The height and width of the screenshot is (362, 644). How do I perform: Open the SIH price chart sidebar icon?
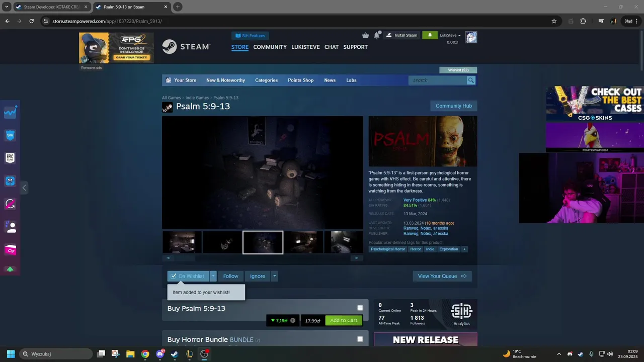click(10, 112)
